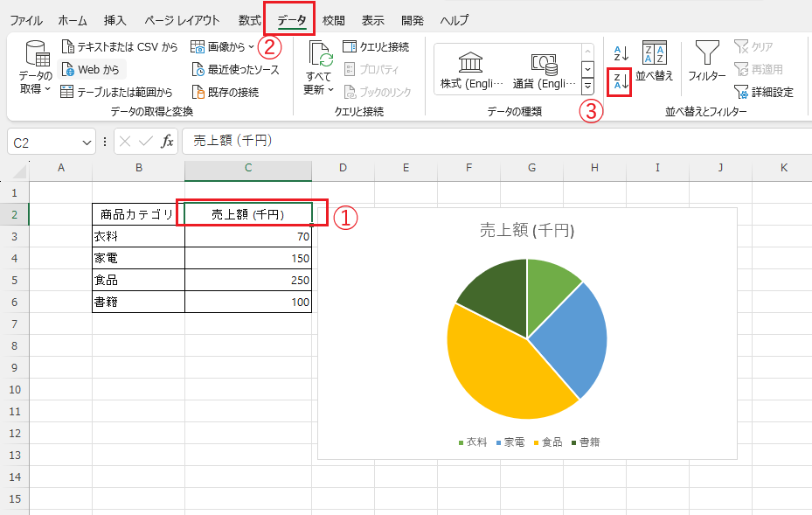The width and height of the screenshot is (812, 515).
Task: Open the ヘルプ tab
Action: [x=455, y=20]
